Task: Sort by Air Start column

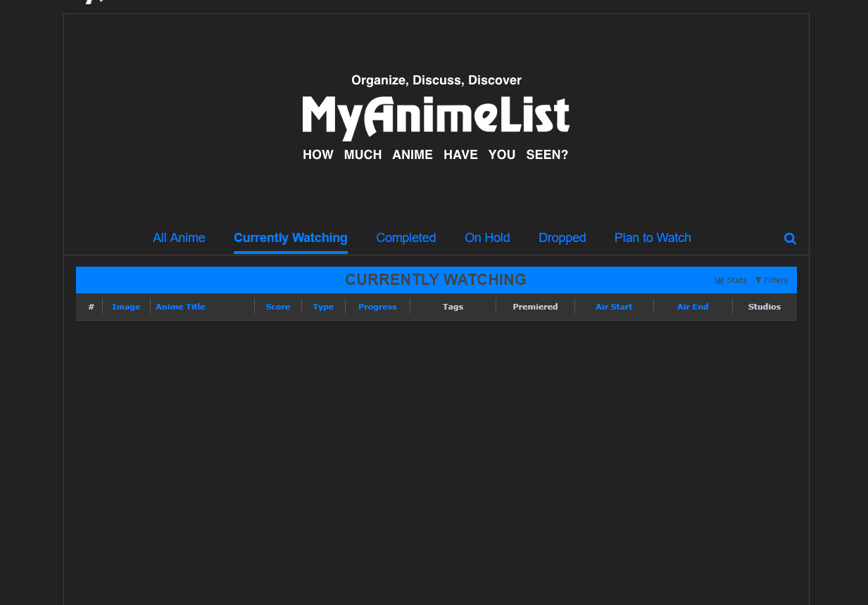Action: pyautogui.click(x=614, y=307)
